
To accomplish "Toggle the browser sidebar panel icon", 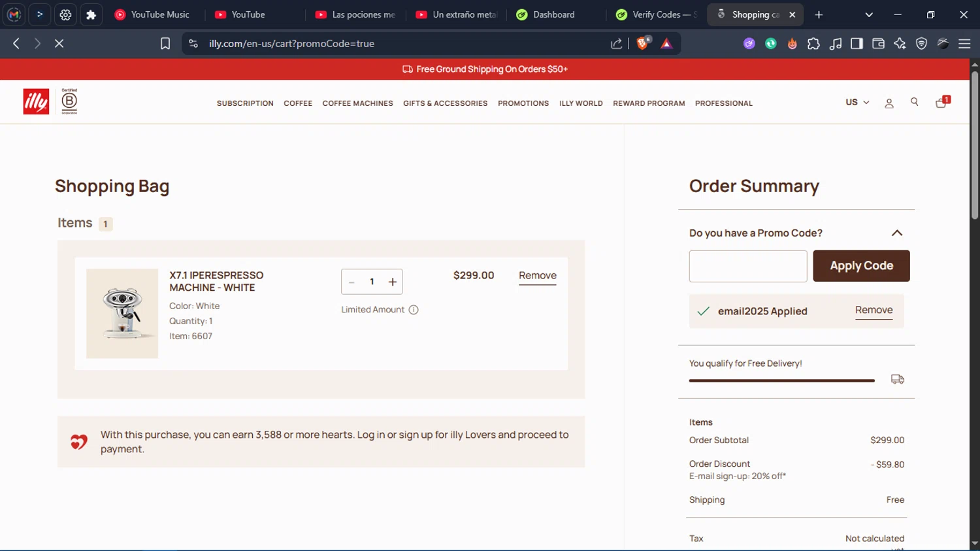I will click(857, 44).
